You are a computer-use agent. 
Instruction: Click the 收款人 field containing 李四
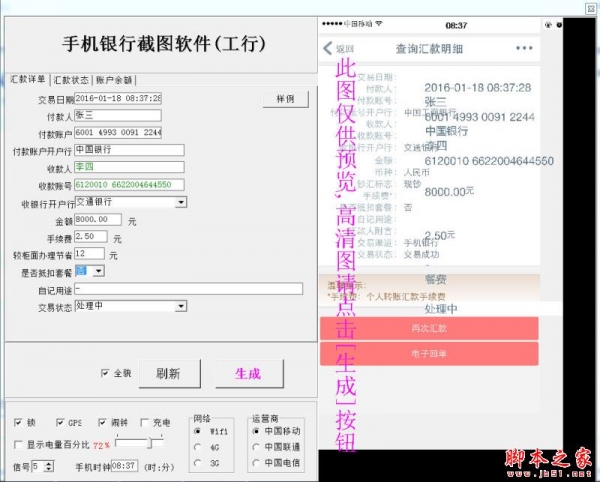pyautogui.click(x=129, y=167)
